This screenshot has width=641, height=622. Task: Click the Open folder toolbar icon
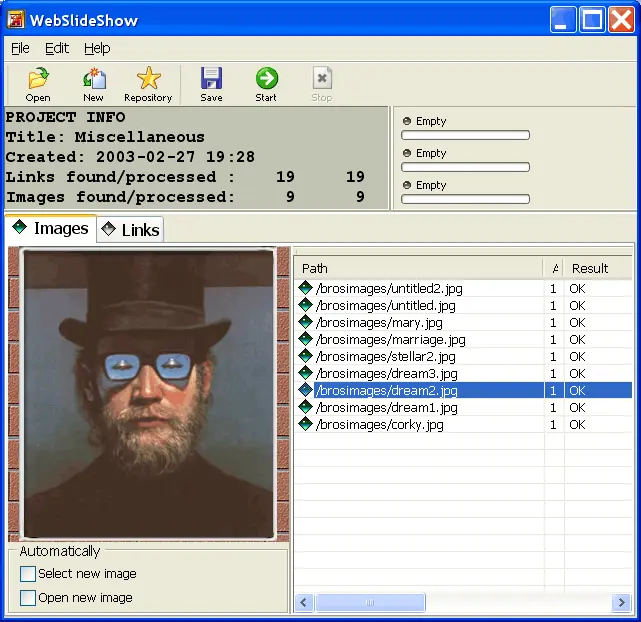tap(38, 79)
